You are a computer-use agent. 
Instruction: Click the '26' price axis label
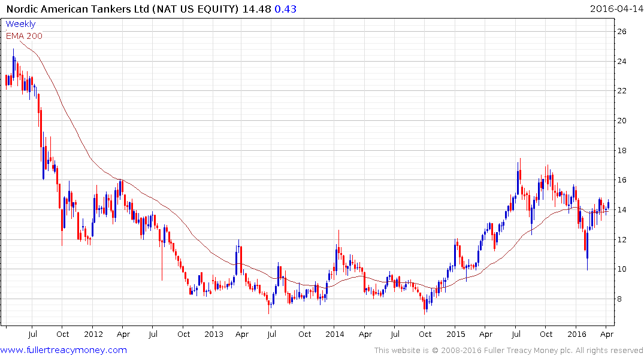coord(621,32)
